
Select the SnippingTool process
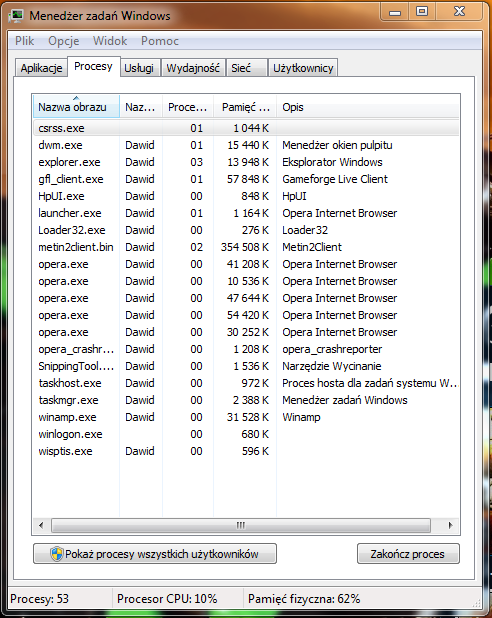[x=246, y=366]
